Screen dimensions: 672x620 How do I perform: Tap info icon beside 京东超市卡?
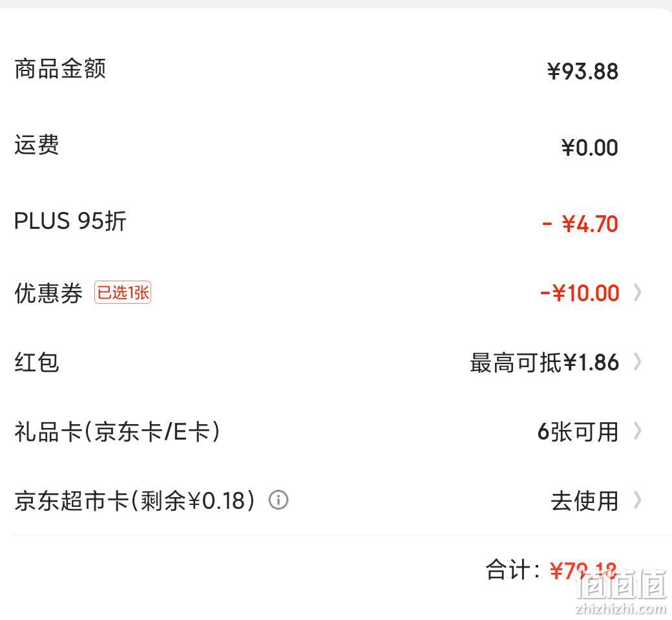pos(278,500)
